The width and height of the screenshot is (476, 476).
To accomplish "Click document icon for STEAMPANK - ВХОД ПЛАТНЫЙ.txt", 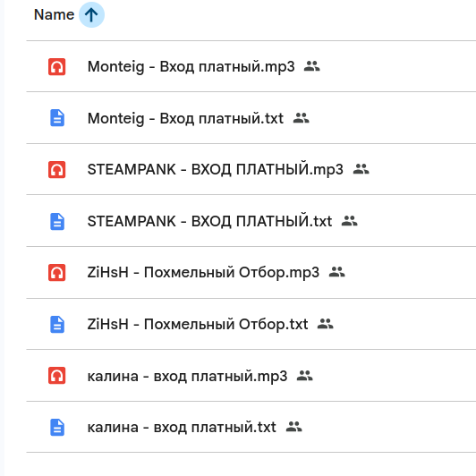I will pyautogui.click(x=57, y=221).
